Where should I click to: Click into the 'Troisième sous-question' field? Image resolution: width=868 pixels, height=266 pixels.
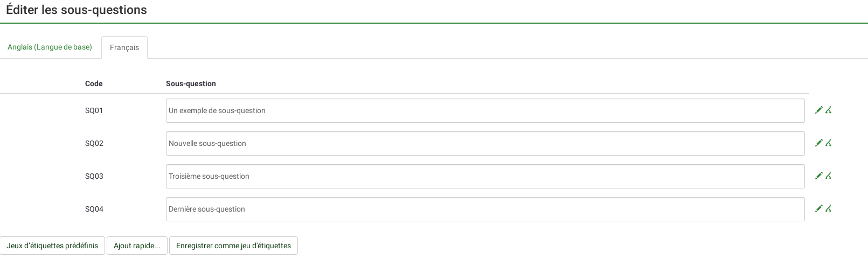click(x=485, y=177)
